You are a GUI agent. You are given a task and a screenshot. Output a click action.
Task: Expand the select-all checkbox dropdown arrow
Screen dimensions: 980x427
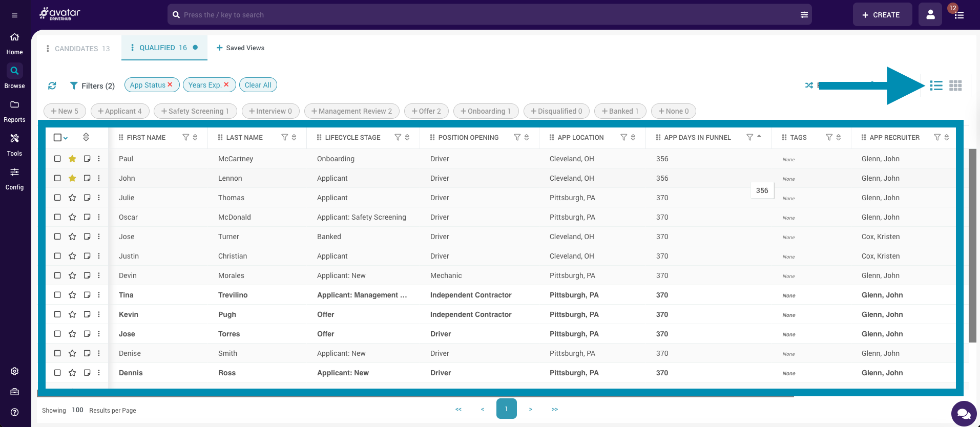point(66,138)
